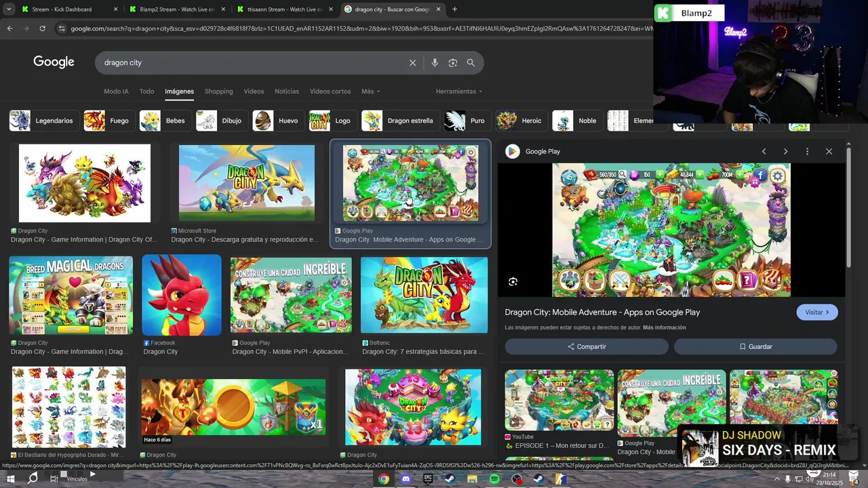Click the Google logo

coord(54,62)
